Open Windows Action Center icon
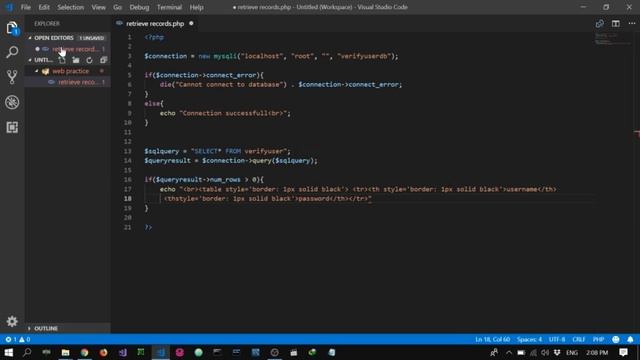Image resolution: width=640 pixels, height=360 pixels. pyautogui.click(x=623, y=352)
